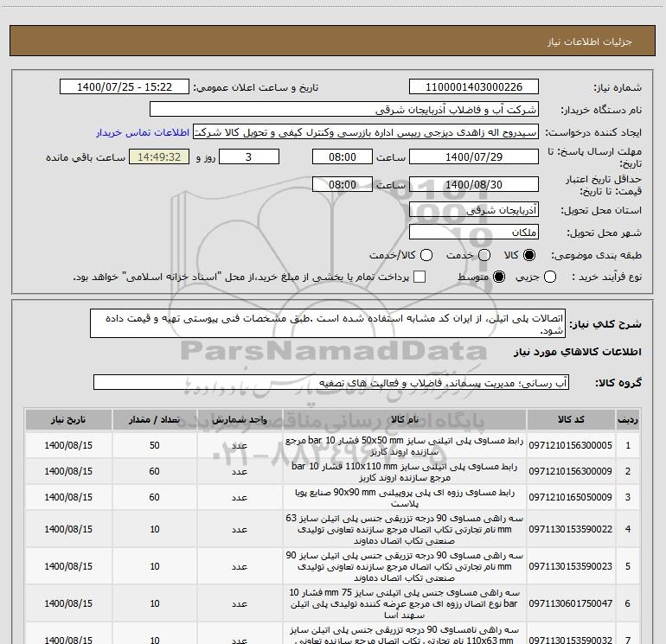
Task: Select the خدمت radio button
Action: [x=484, y=255]
